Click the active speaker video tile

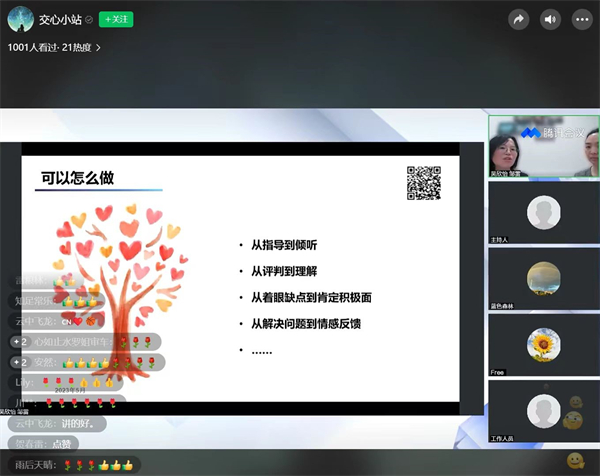click(543, 146)
